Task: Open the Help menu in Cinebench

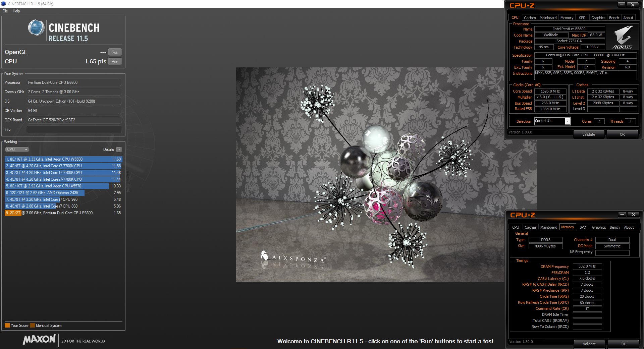Action: click(x=16, y=11)
